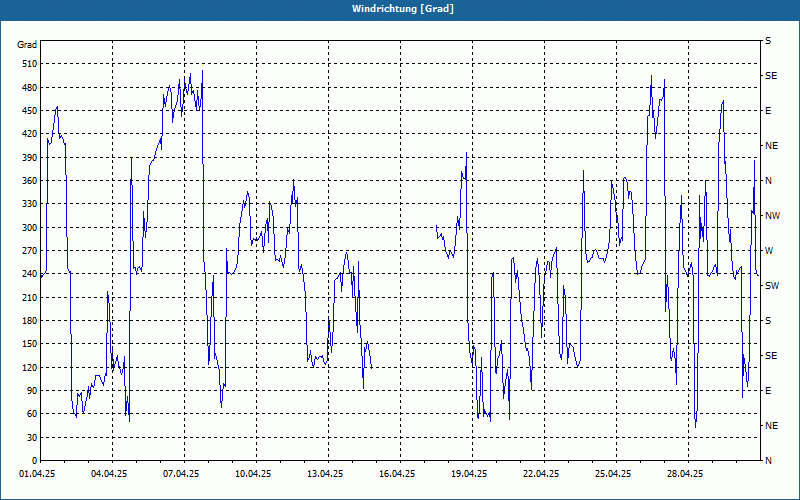Click the NW compass label on the right axis

click(772, 216)
